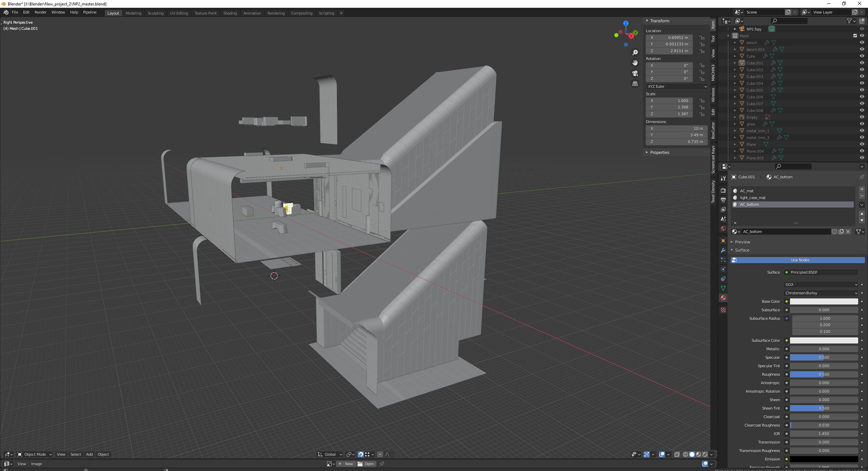This screenshot has height=471, width=868.
Task: Open the Render menu
Action: click(41, 12)
